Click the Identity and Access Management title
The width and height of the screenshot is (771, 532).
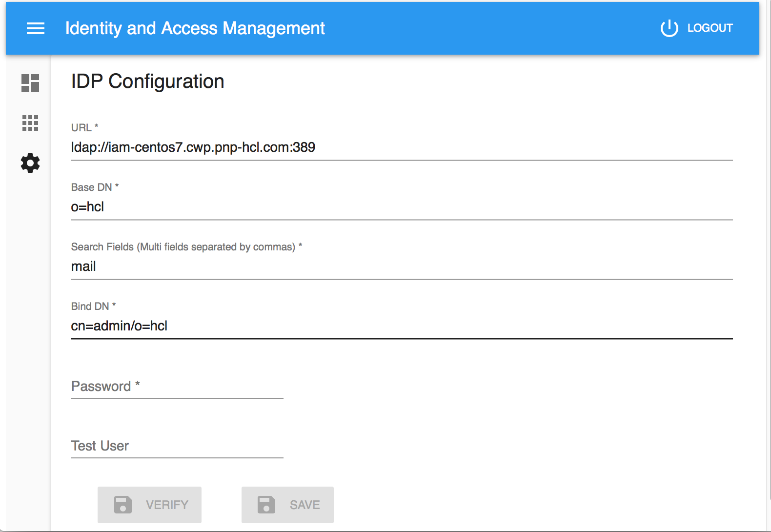coord(195,28)
